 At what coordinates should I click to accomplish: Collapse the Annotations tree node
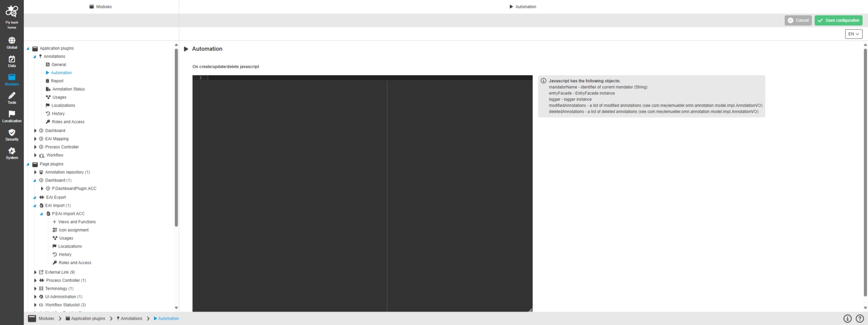(35, 56)
